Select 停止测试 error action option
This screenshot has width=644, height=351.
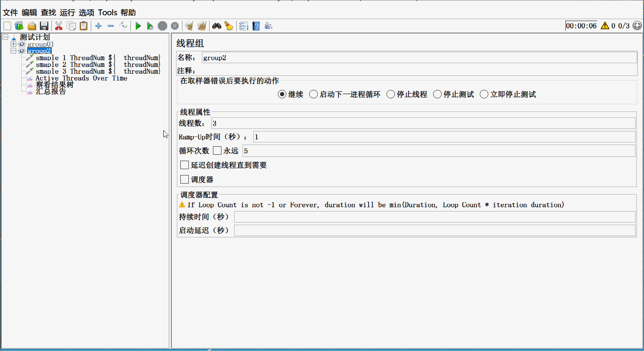point(437,94)
